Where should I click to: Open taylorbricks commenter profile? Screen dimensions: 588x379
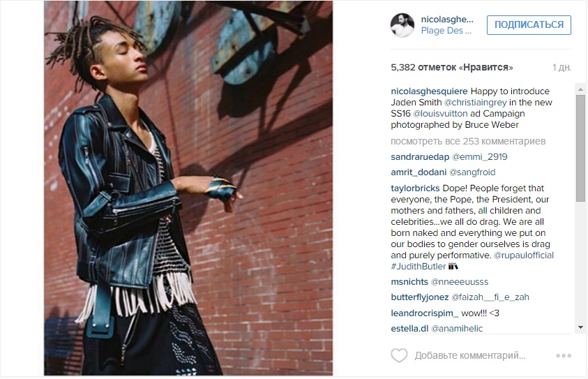click(415, 188)
